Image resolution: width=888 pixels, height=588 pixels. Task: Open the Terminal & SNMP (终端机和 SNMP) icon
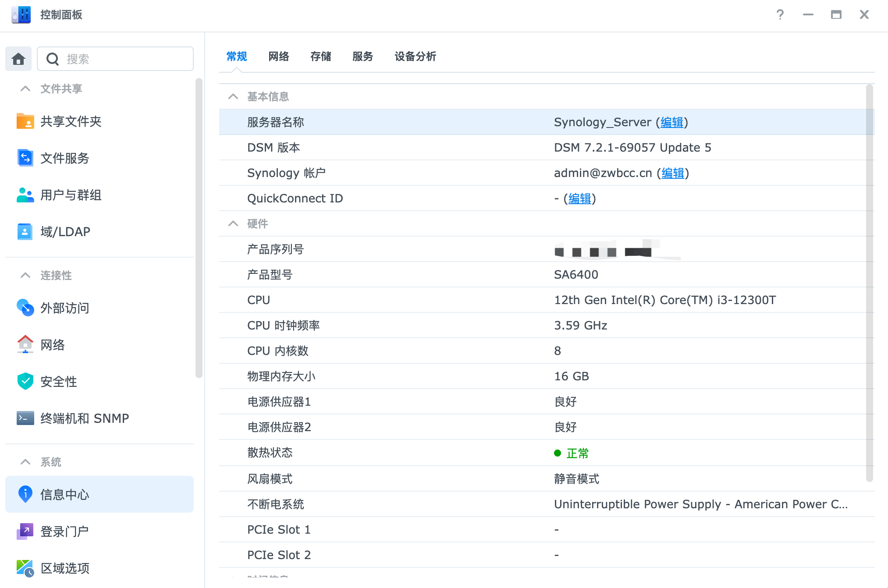coord(25,418)
